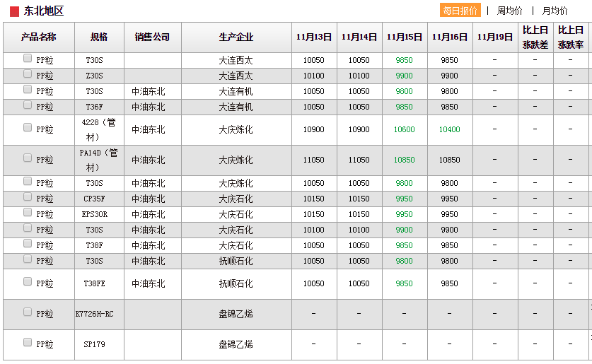Screen dimensions: 592x364
Task: Check the 4228(管材) 大庆炼化 row box
Action: [27, 127]
